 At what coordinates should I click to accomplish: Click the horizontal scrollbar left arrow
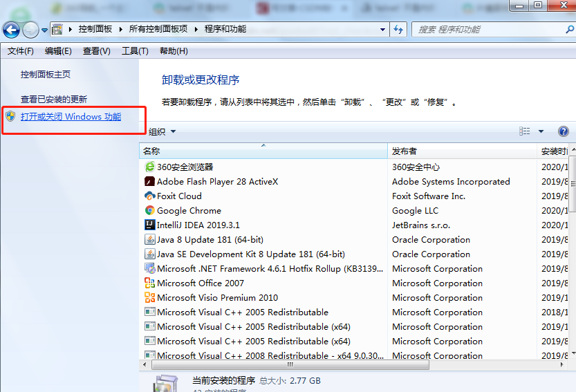(x=145, y=365)
